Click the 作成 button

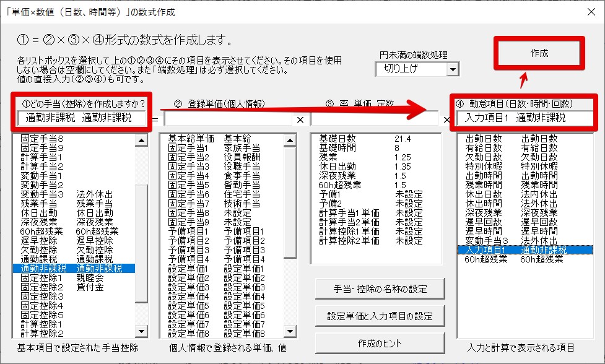tap(539, 53)
